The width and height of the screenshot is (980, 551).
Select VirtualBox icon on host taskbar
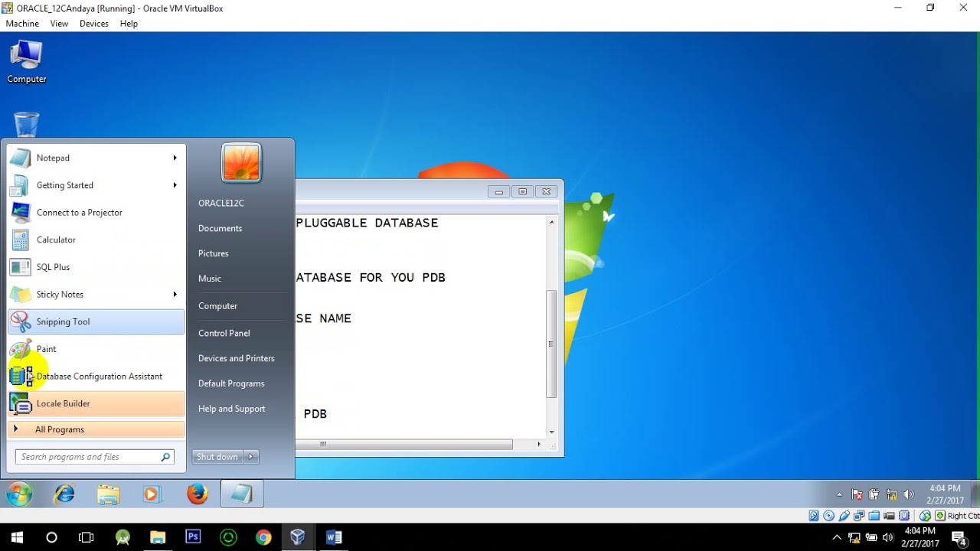[x=298, y=537]
